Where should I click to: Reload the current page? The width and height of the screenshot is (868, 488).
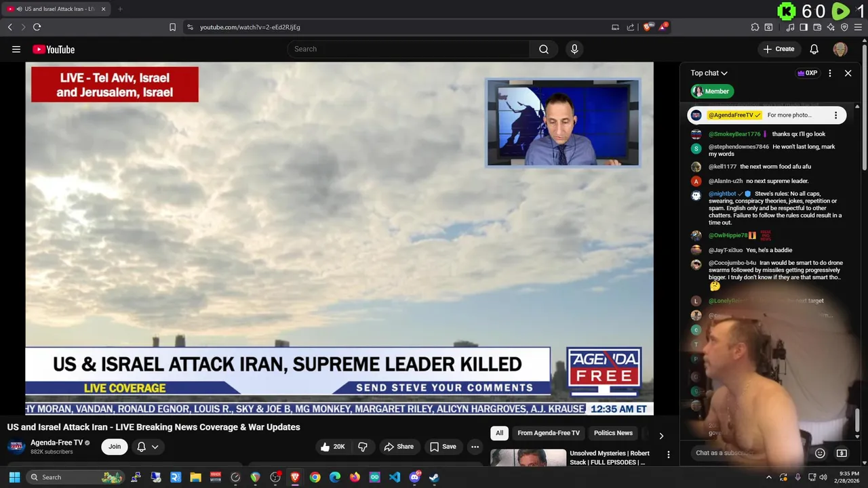point(37,27)
